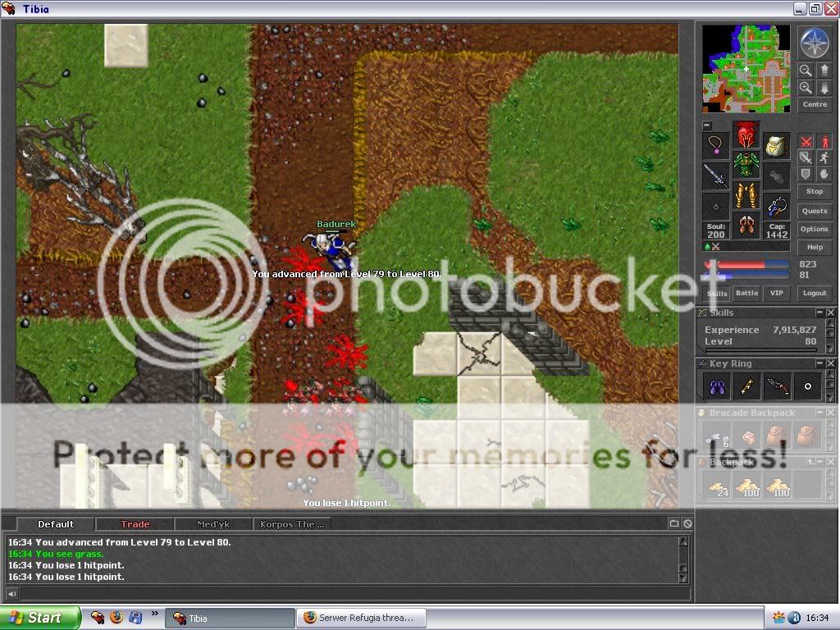Click the item stack of 6 in Brocade Backpack

click(x=717, y=436)
